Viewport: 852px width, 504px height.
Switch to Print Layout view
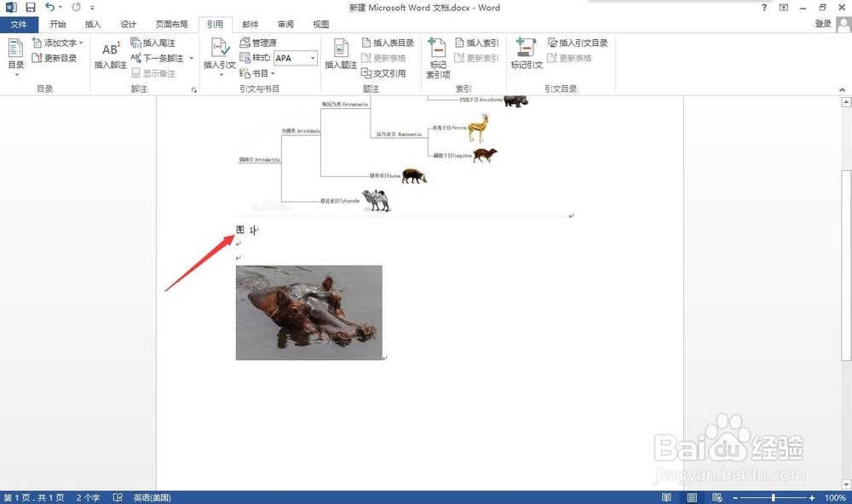(x=692, y=497)
